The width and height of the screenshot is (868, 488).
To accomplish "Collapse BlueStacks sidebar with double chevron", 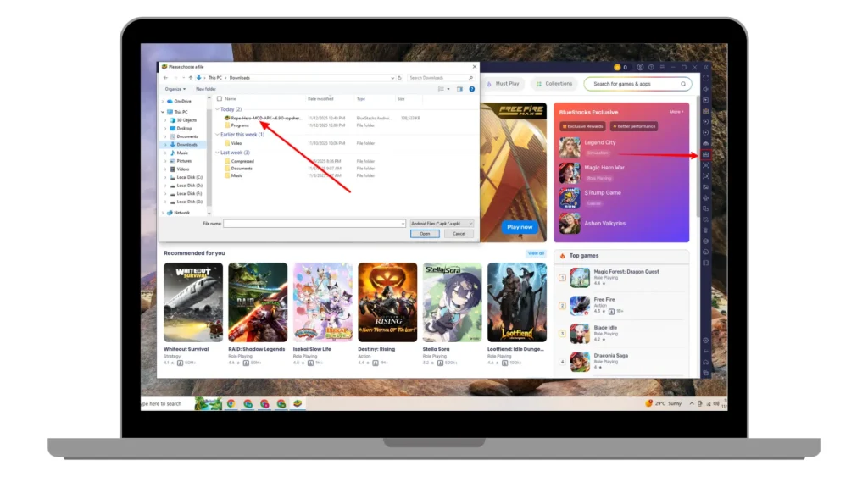I will [x=706, y=68].
